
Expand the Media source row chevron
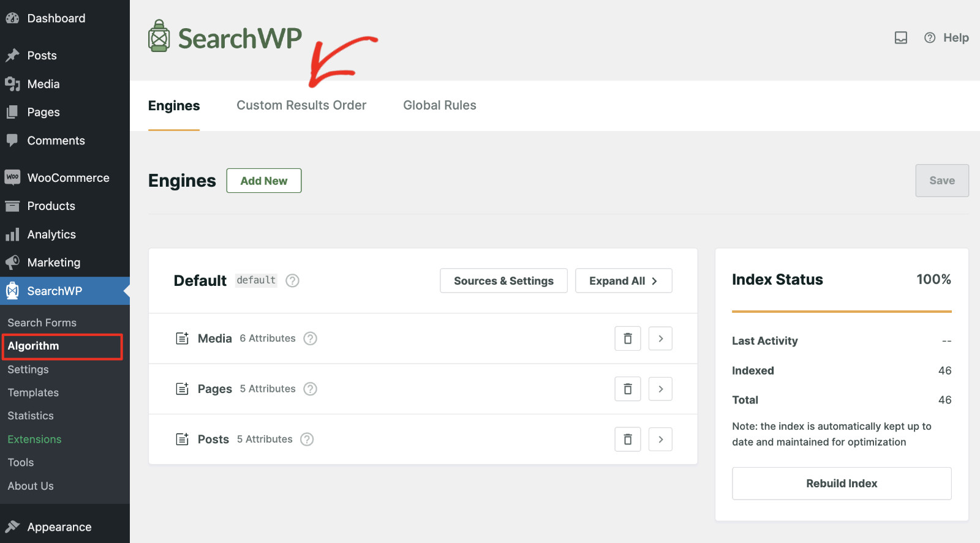pyautogui.click(x=660, y=339)
